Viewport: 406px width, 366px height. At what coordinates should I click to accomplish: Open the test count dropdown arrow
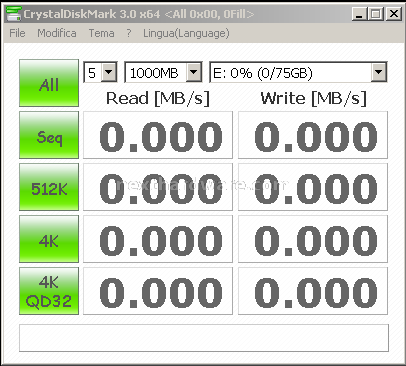pos(109,72)
